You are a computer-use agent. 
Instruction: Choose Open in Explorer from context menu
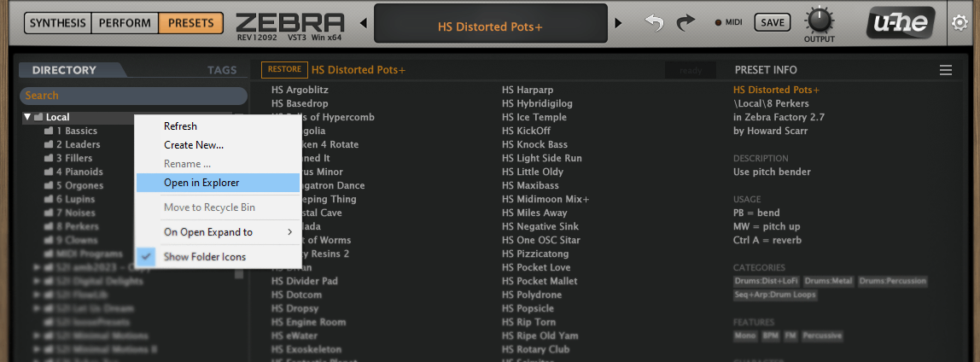point(201,183)
